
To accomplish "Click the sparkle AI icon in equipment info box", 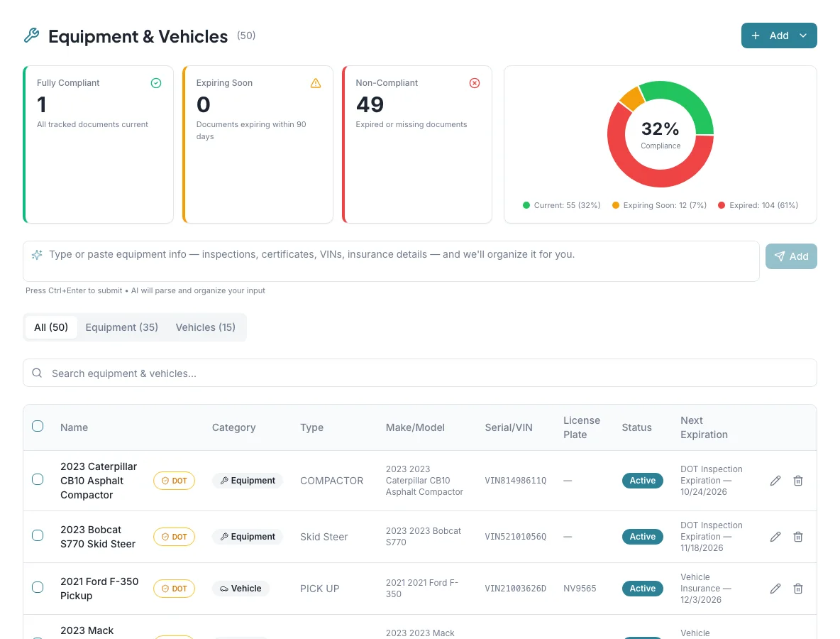I will click(x=37, y=255).
